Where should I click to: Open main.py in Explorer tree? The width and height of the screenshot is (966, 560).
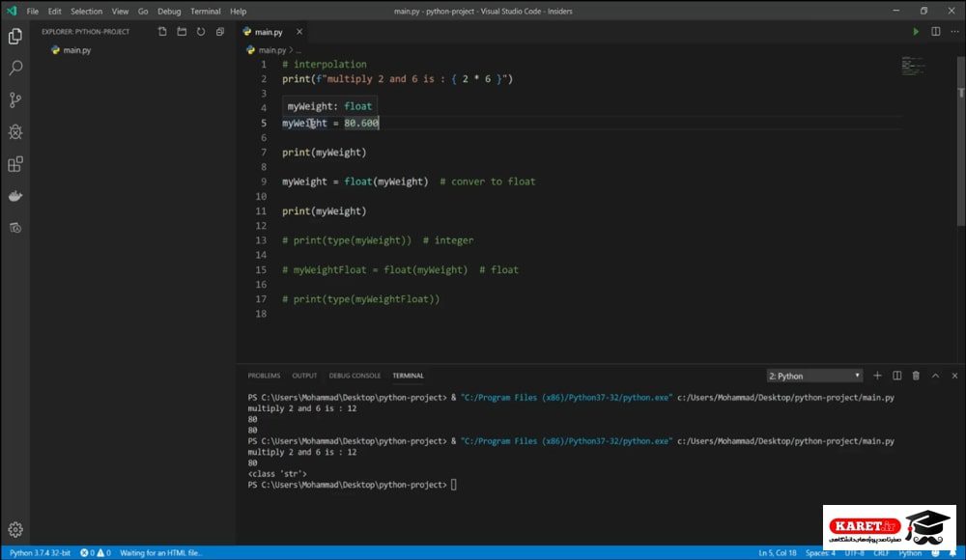(77, 50)
